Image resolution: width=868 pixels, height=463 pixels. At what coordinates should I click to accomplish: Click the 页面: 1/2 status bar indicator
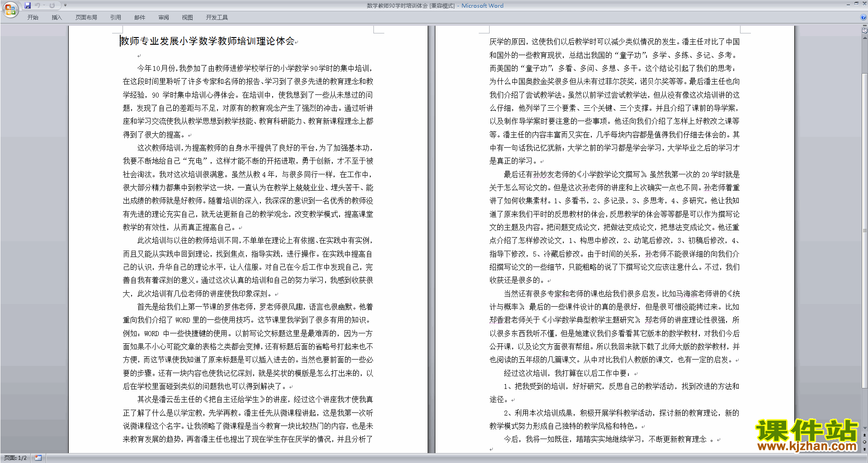tap(15, 458)
